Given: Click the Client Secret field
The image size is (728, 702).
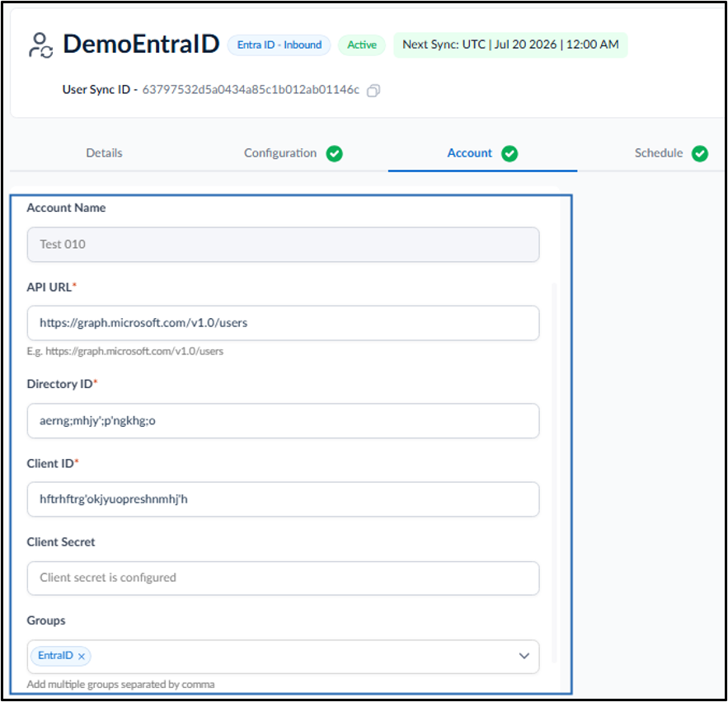Looking at the screenshot, I should pos(284,578).
